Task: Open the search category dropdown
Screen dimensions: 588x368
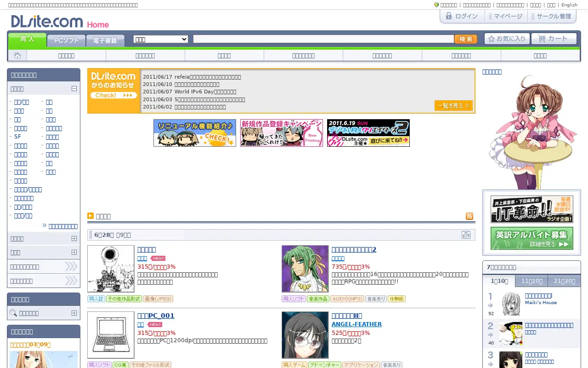Action: (161, 39)
